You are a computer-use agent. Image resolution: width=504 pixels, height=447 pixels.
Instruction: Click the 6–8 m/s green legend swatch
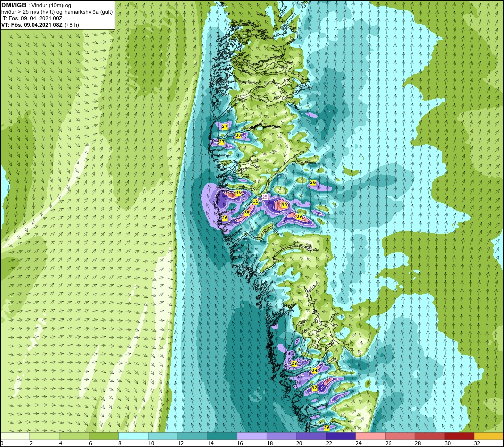104,436
